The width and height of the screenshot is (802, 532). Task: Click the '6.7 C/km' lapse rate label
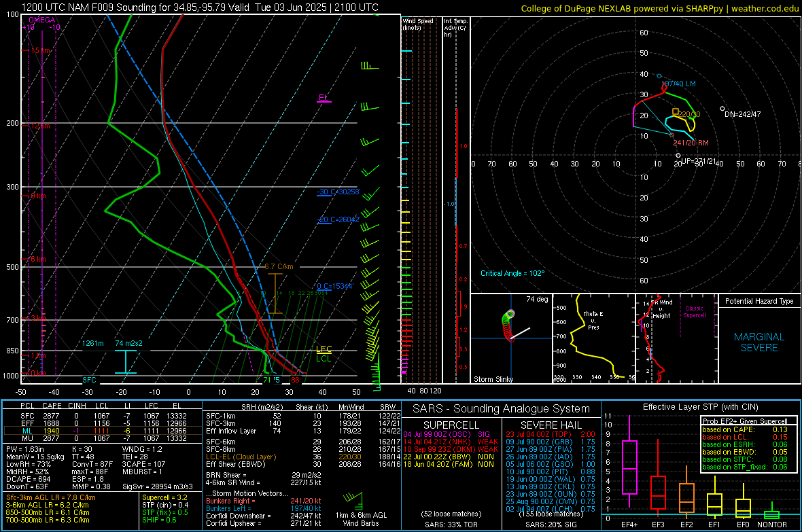click(x=279, y=266)
